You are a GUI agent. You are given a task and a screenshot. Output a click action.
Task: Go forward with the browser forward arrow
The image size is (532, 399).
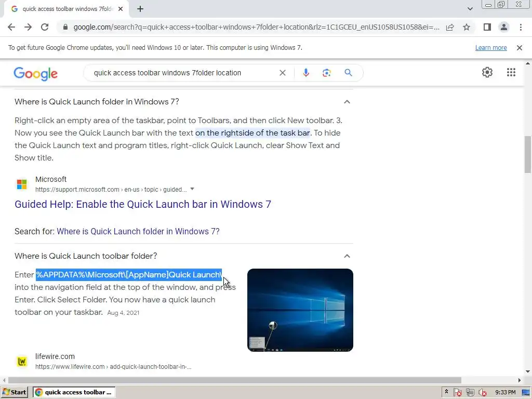pos(28,27)
